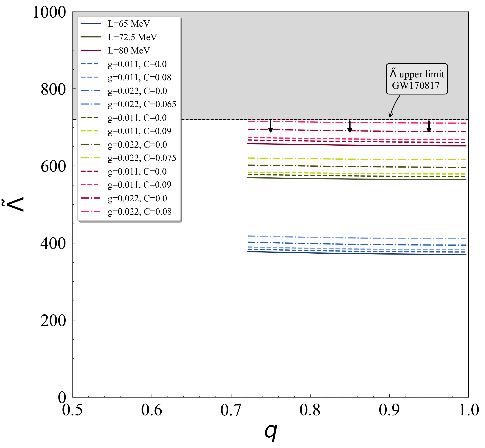This screenshot has width=485, height=448.
Task: Select the g=0.022, C=0.075 legend entry
Action: [142, 158]
